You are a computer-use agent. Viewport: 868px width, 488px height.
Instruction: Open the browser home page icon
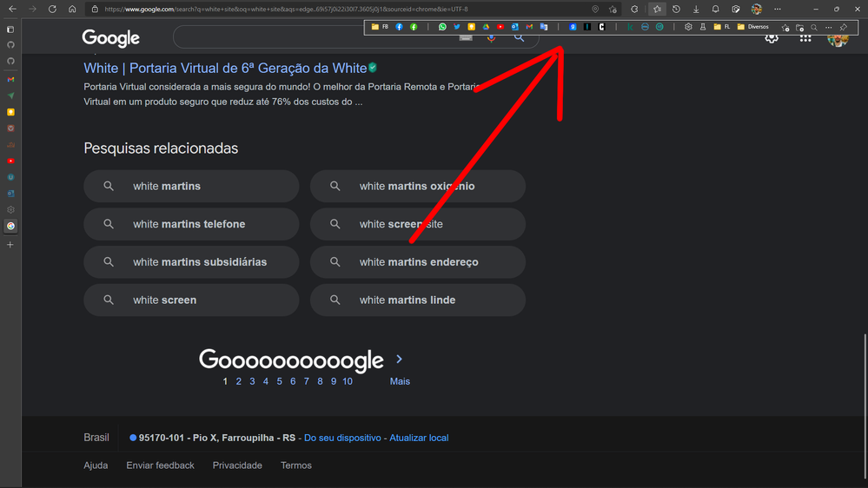pos(72,9)
